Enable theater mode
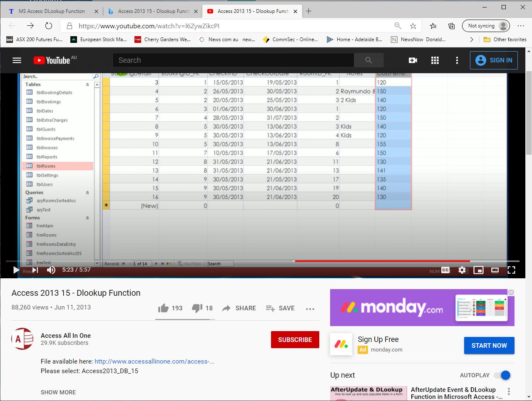This screenshot has height=401, width=532. click(495, 270)
